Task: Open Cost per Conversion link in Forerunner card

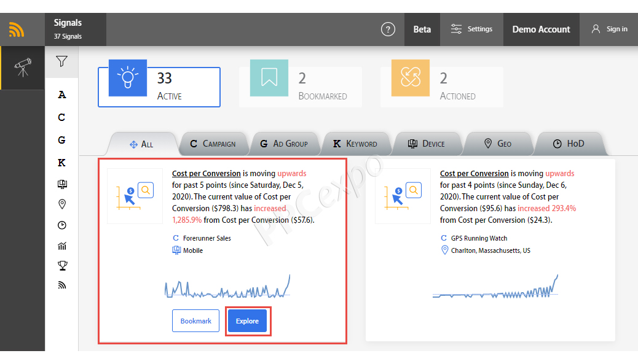Action: pyautogui.click(x=207, y=174)
